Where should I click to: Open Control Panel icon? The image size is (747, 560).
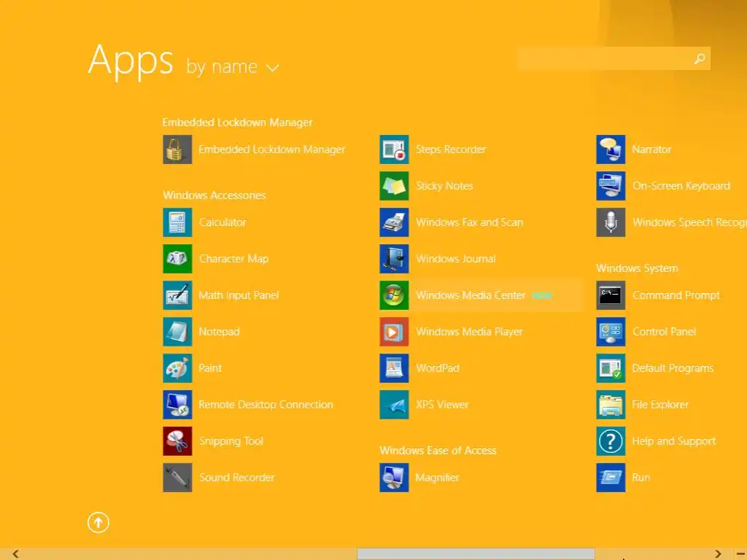pyautogui.click(x=611, y=332)
